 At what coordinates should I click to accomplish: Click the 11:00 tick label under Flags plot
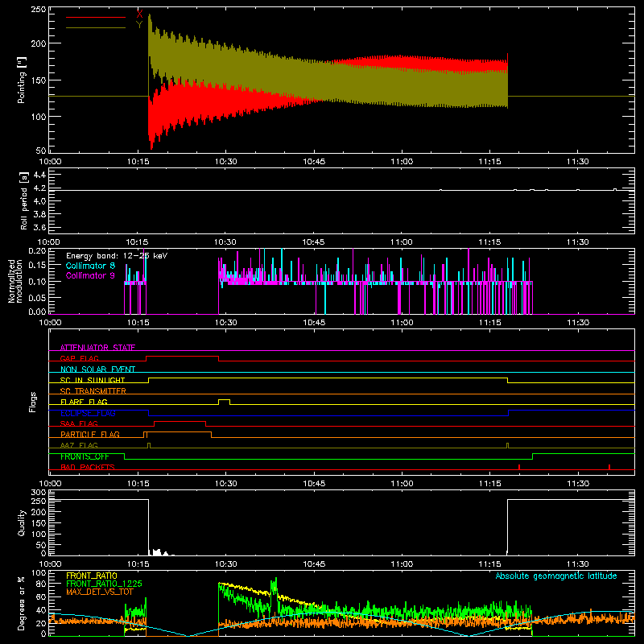point(401,484)
